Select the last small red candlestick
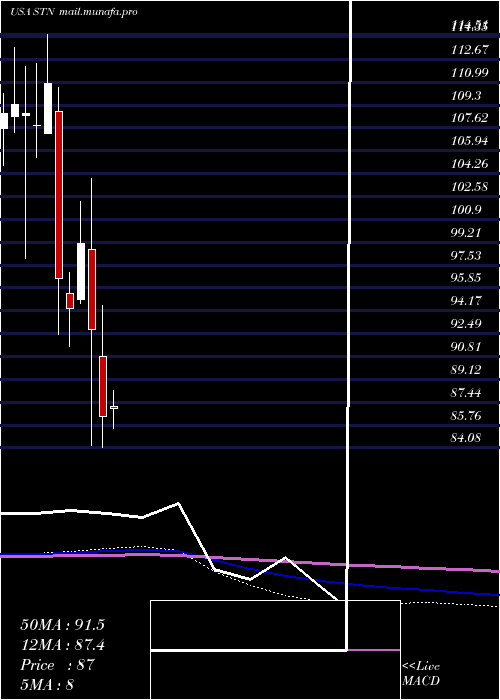The width and height of the screenshot is (500, 700). point(114,407)
